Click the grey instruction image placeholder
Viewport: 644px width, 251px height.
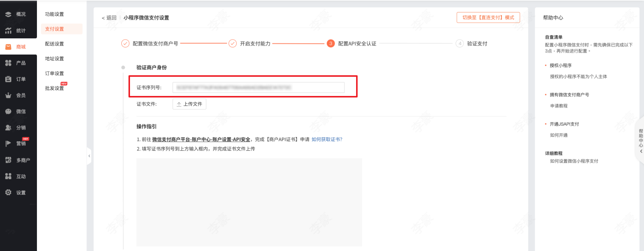point(249,202)
